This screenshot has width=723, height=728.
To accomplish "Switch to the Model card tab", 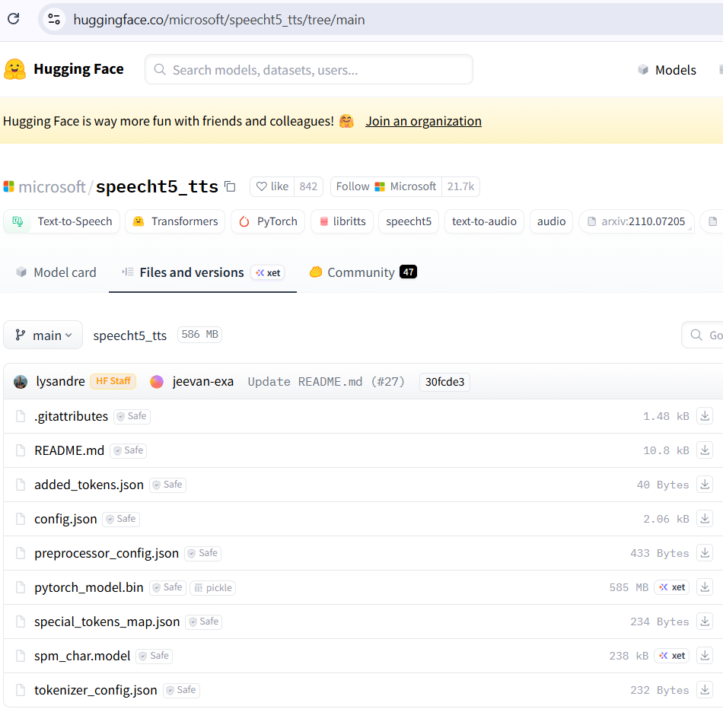I will (56, 272).
